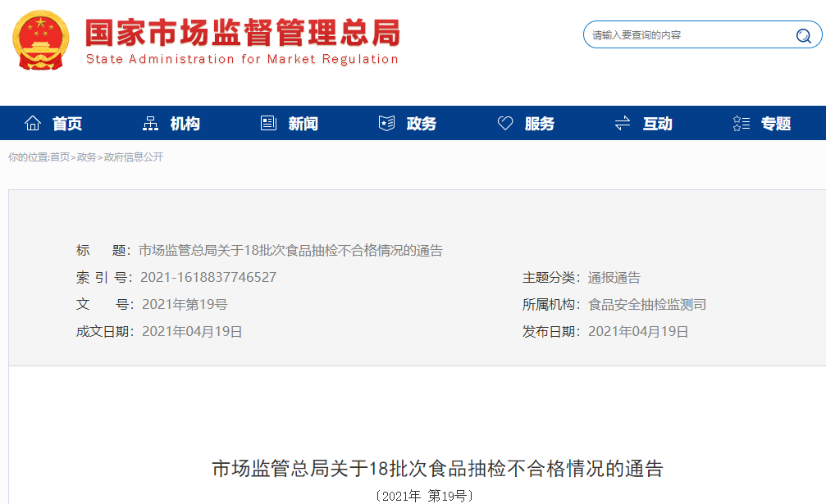Select the index number 2021-1618837746527
Viewport: 826px width, 504px height.
[208, 277]
